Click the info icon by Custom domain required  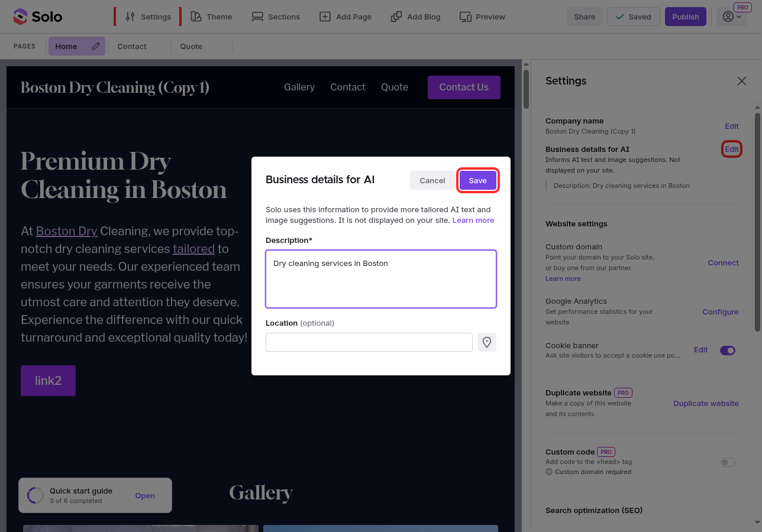pyautogui.click(x=549, y=472)
